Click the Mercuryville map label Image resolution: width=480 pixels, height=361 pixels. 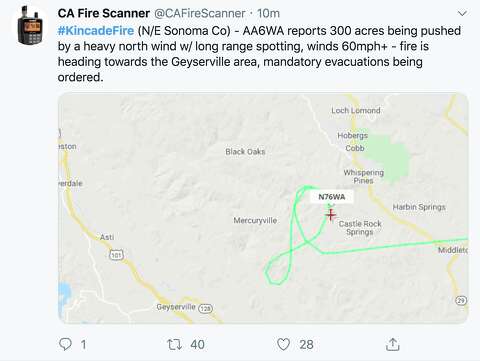point(255,220)
